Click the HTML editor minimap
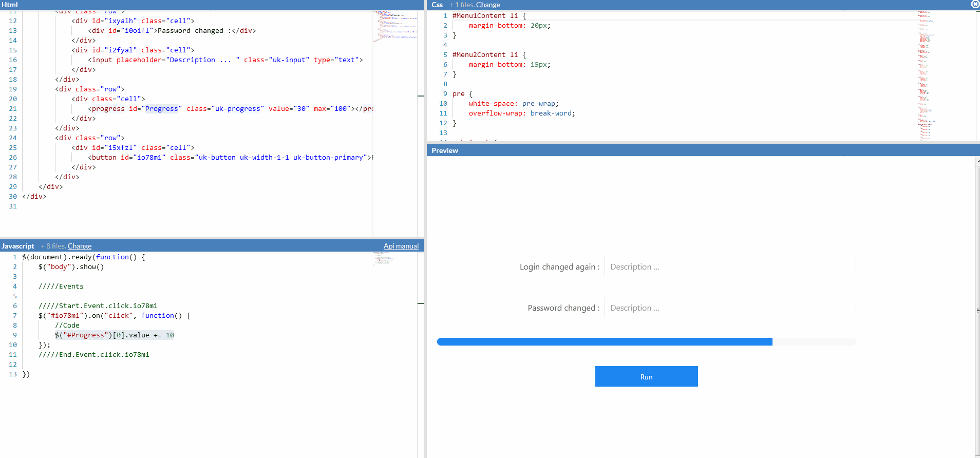980x458 pixels. click(394, 26)
